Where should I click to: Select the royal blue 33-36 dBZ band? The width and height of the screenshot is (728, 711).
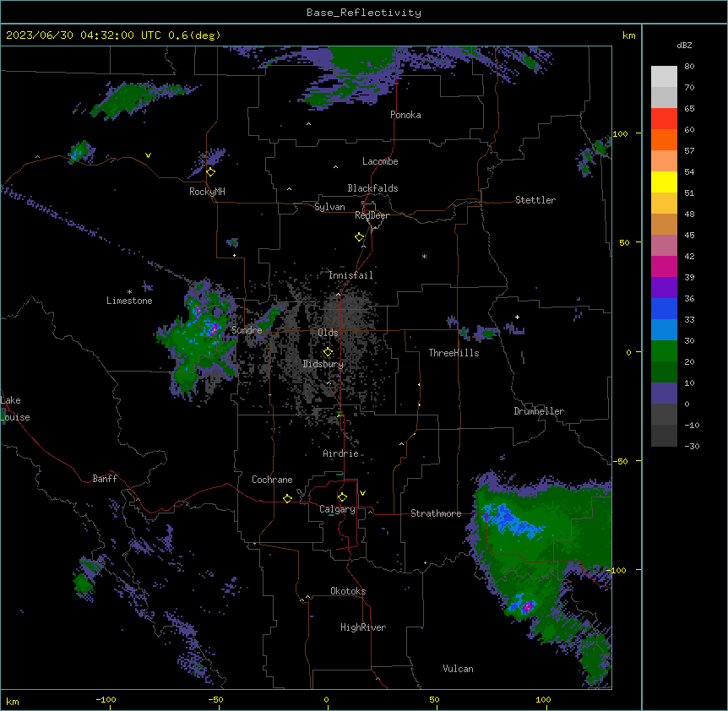[x=664, y=308]
